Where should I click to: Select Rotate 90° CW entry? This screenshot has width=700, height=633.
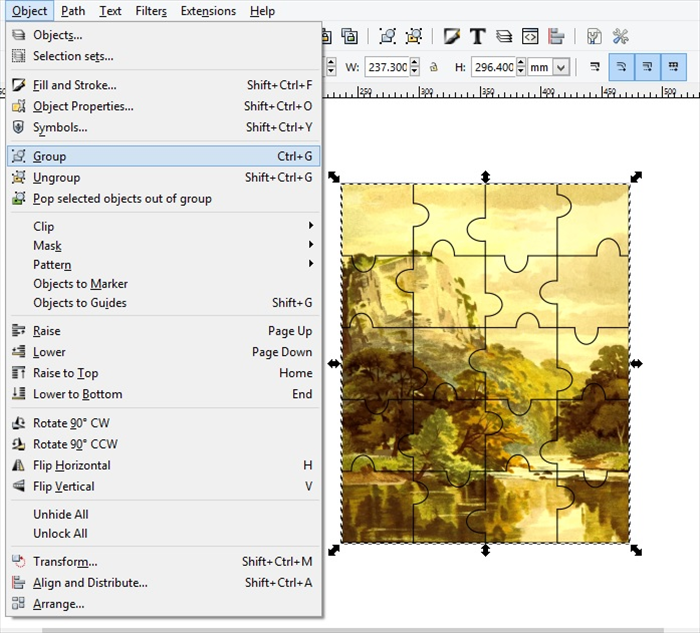coord(163,423)
